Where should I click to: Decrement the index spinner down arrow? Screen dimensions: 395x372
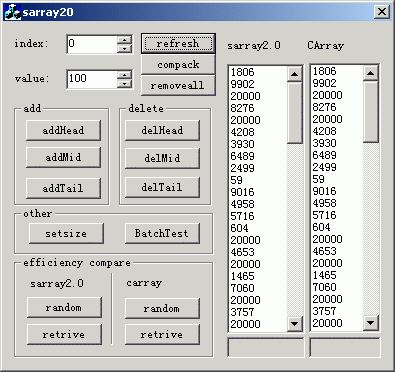pos(124,49)
